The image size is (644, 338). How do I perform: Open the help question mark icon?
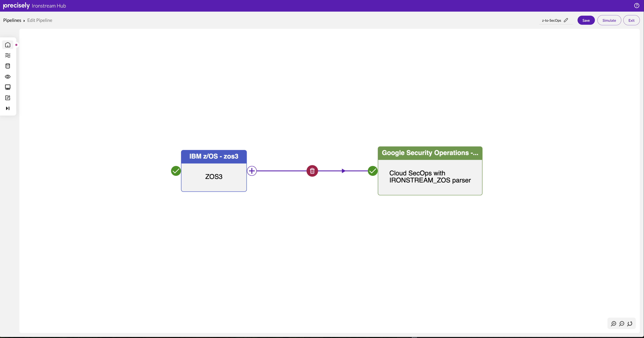[636, 6]
